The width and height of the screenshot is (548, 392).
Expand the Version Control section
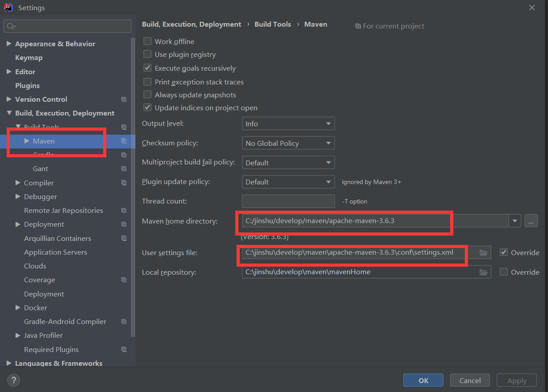(9, 99)
